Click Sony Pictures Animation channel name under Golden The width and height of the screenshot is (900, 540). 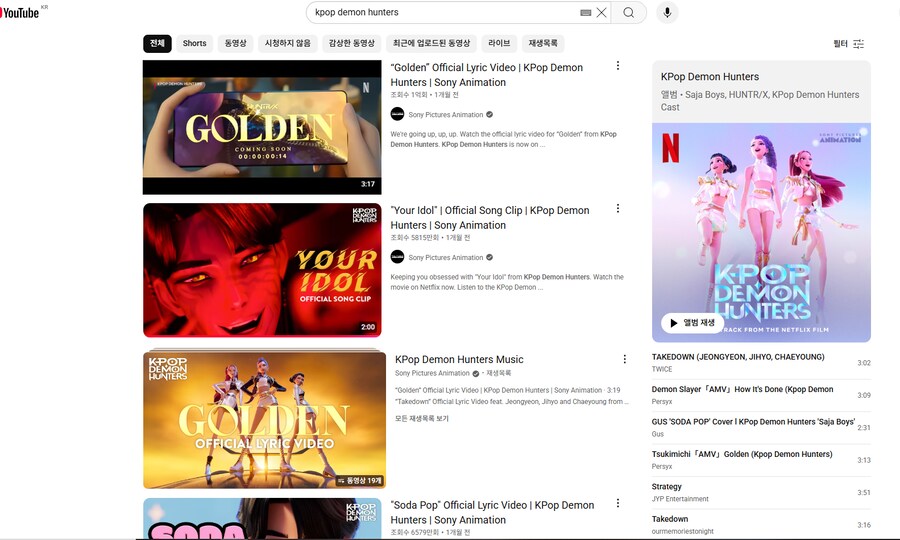pyautogui.click(x=446, y=115)
